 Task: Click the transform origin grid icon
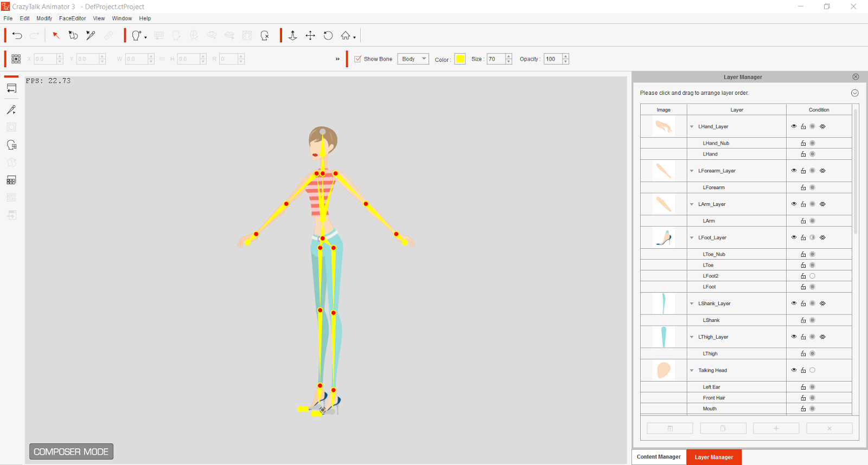(16, 59)
